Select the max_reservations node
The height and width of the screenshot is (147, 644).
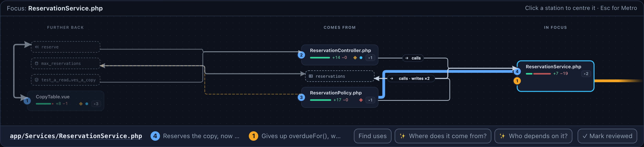(66, 63)
